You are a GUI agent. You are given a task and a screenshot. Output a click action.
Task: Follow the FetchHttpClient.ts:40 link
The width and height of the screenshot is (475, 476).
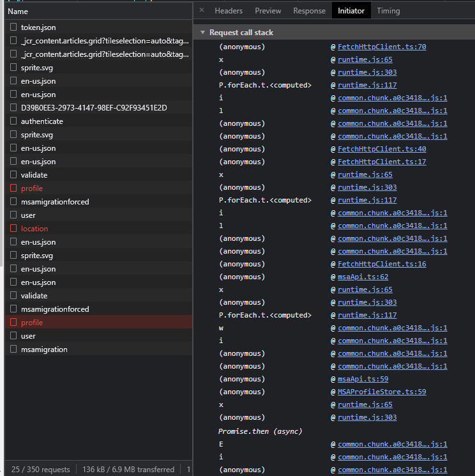click(x=382, y=149)
